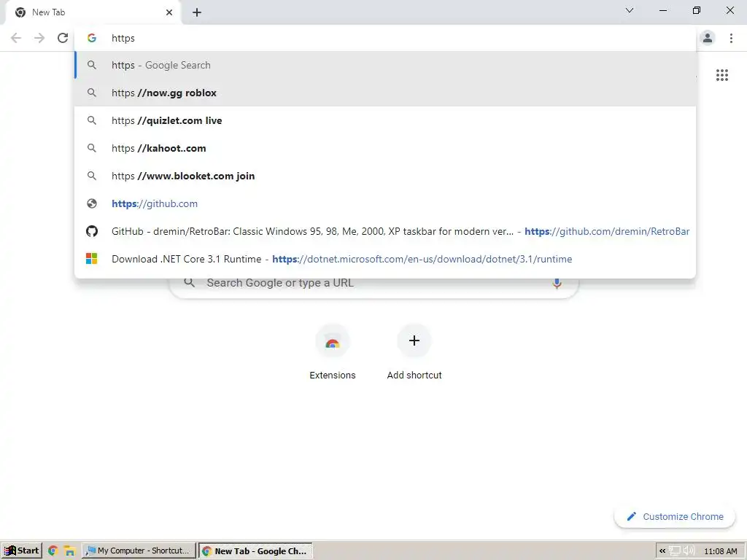
Task: Click the magnifier icon beside blooket suggestion
Action: point(92,176)
